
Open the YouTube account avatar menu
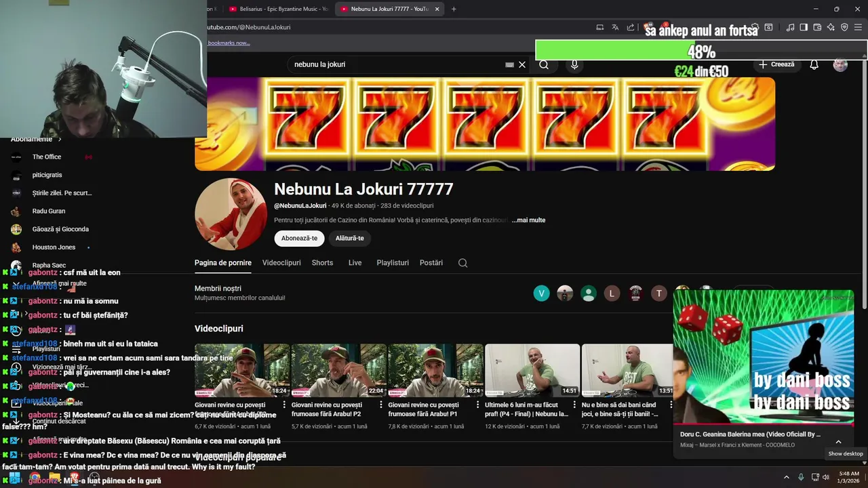[x=840, y=64]
